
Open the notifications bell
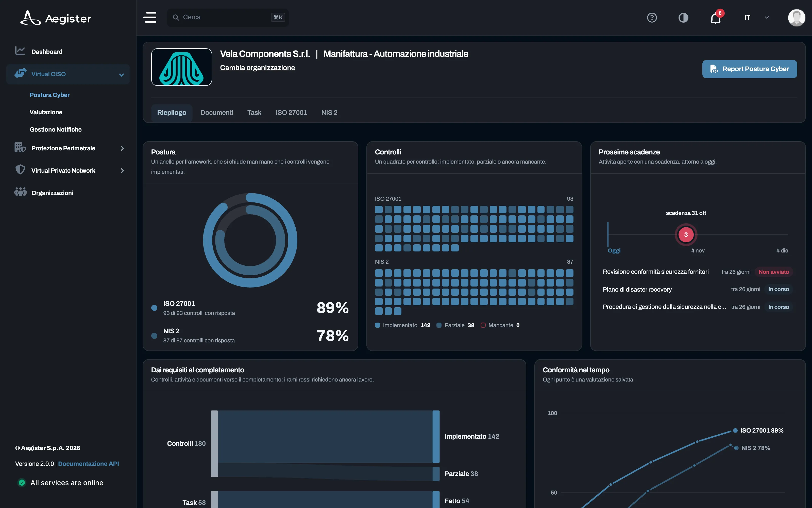(715, 18)
